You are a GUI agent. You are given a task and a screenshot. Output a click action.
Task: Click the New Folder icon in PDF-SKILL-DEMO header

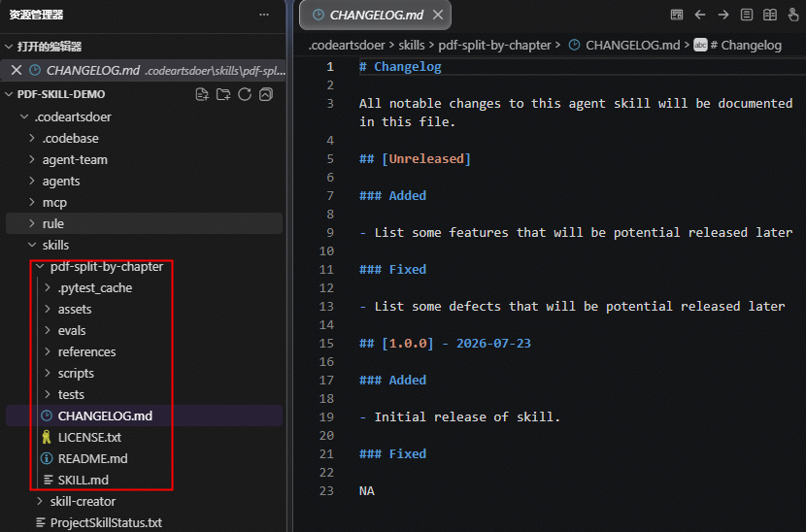223,94
